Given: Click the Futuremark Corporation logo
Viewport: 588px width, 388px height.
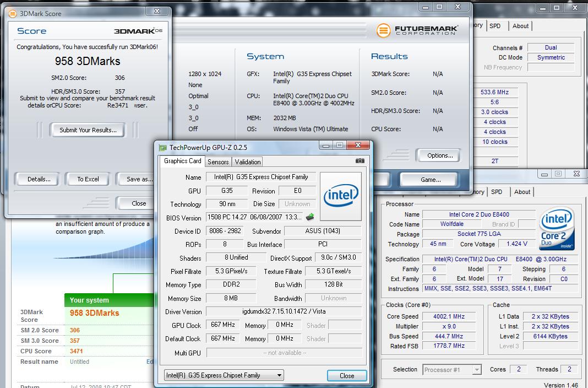Looking at the screenshot, I should pos(417,30).
